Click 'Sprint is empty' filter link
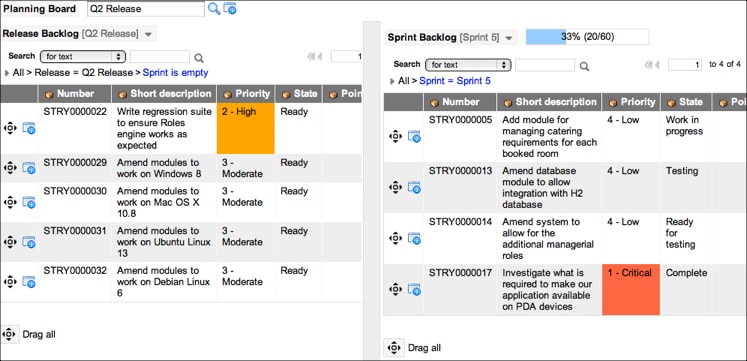This screenshot has width=747, height=361. coord(175,73)
